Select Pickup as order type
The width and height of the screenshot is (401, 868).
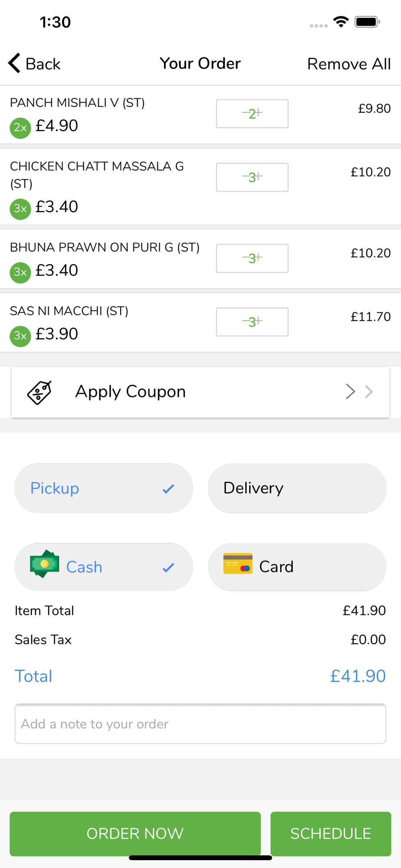[104, 488]
